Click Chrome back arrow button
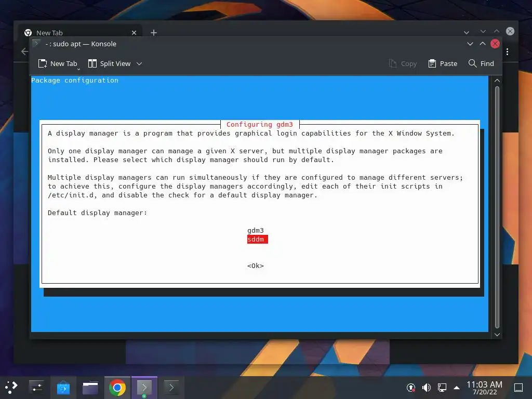Viewport: 532px width, 399px height. pos(24,51)
